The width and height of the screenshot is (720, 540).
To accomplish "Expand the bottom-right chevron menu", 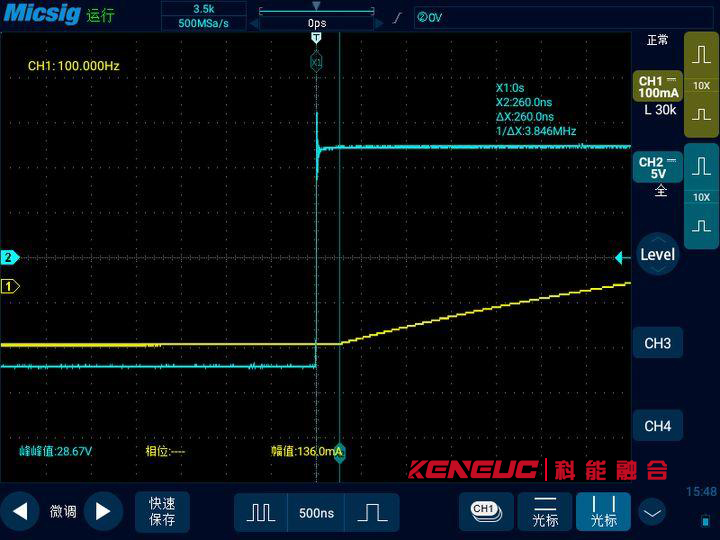I will pos(653,513).
